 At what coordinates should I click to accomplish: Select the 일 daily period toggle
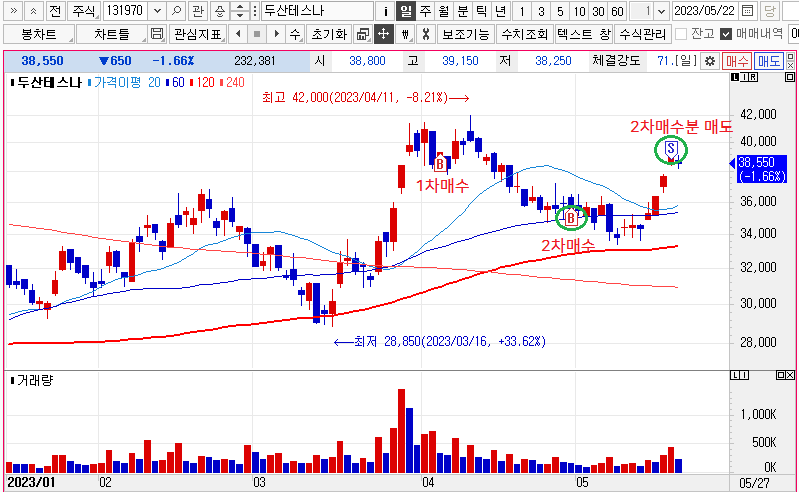tap(406, 11)
